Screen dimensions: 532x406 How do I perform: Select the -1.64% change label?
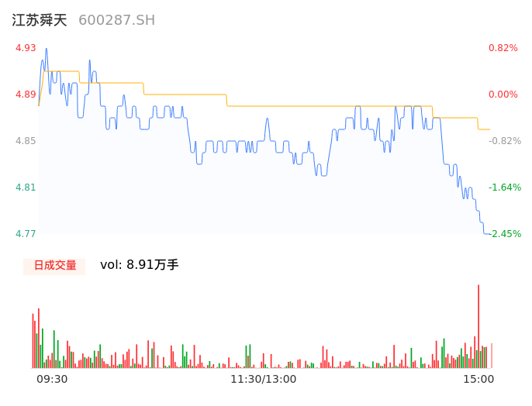pyautogui.click(x=503, y=188)
